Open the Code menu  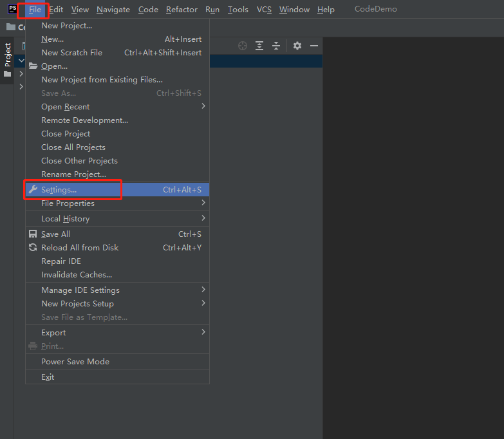pyautogui.click(x=148, y=10)
